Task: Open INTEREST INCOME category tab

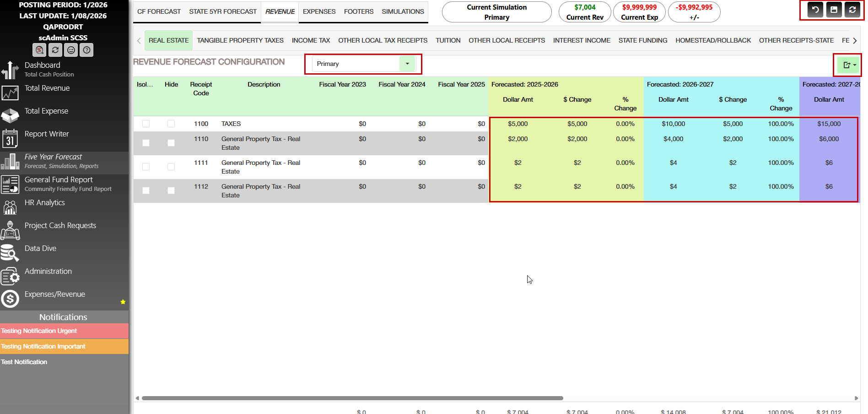Action: 582,40
